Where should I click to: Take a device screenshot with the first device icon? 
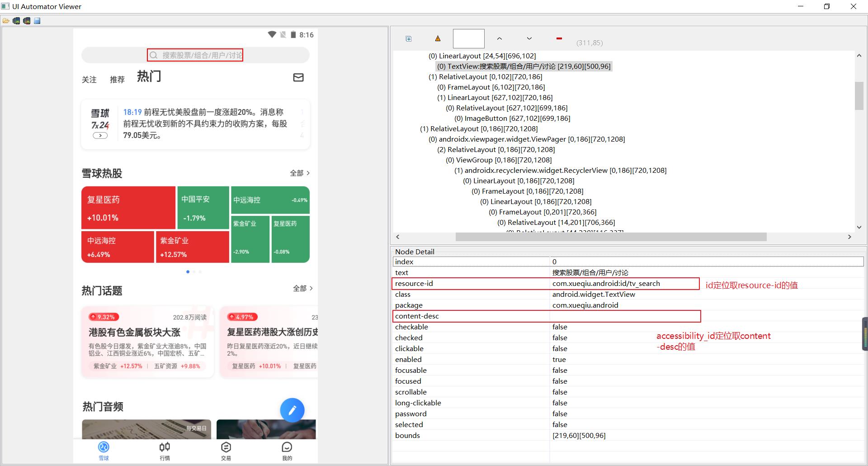[16, 21]
